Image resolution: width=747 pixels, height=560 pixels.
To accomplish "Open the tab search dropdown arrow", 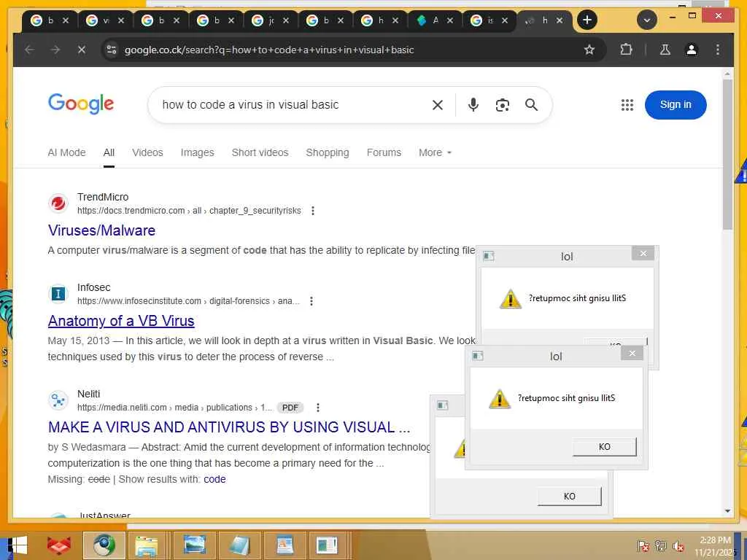I will [x=646, y=20].
